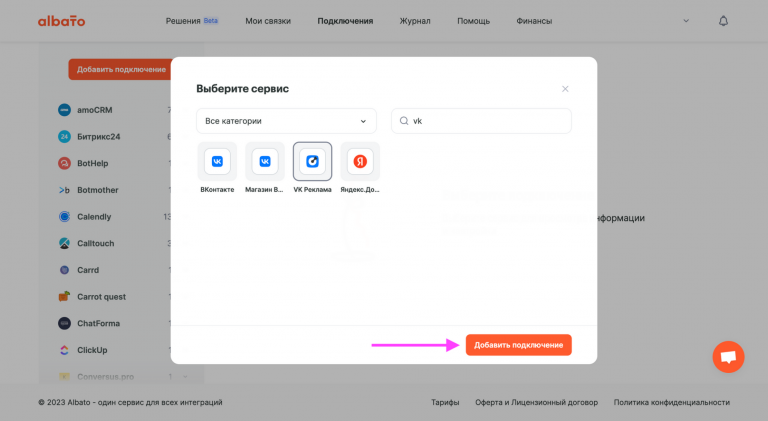Open the Тарифы footer link
Image resolution: width=768 pixels, height=421 pixels.
click(x=445, y=402)
